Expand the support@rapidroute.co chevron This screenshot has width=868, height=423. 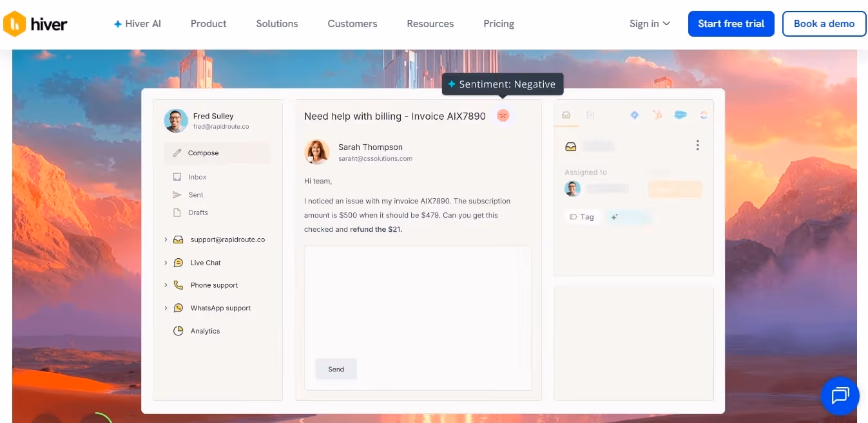[166, 240]
